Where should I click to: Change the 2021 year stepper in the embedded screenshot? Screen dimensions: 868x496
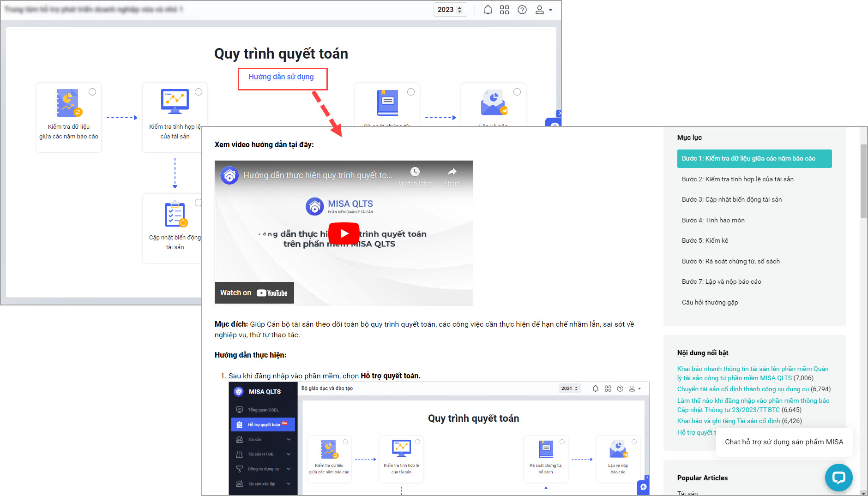pyautogui.click(x=576, y=388)
